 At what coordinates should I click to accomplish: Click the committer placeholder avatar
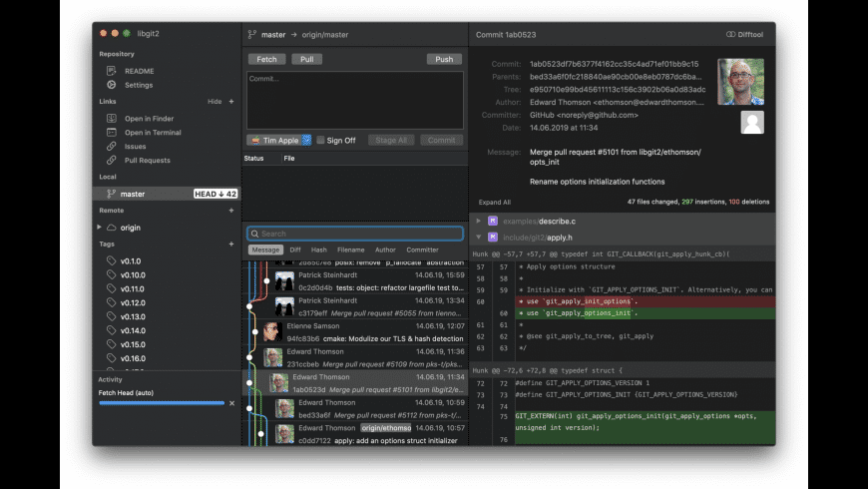tap(752, 123)
